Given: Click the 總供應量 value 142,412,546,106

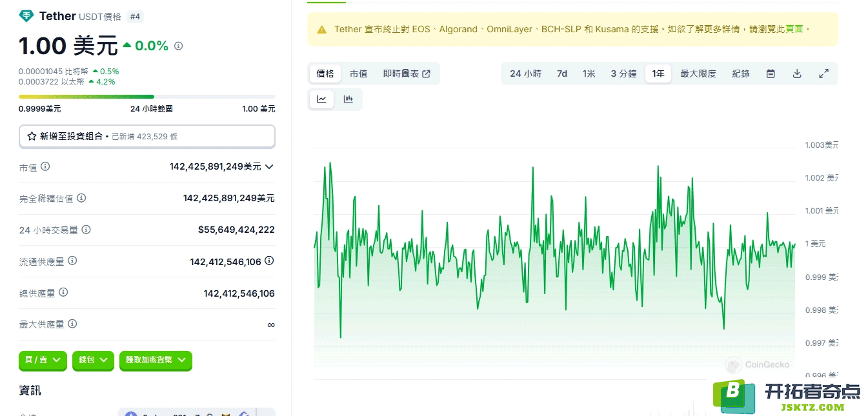Looking at the screenshot, I should coord(239,293).
